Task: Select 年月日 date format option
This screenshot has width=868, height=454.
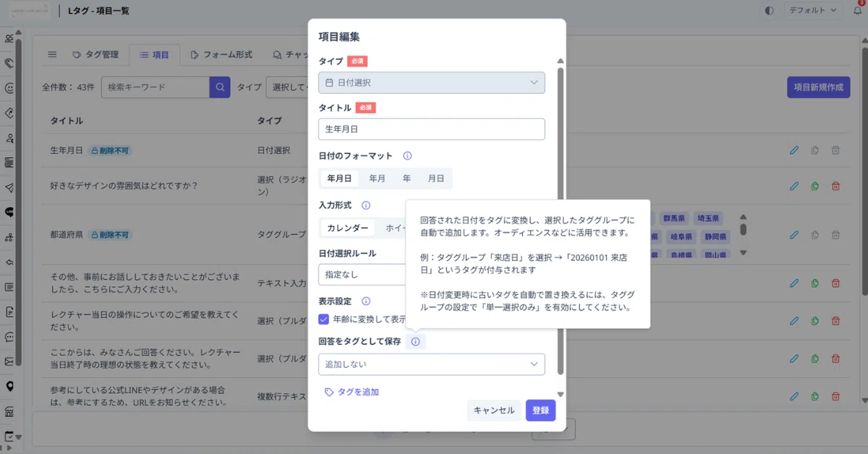Action: [x=339, y=178]
